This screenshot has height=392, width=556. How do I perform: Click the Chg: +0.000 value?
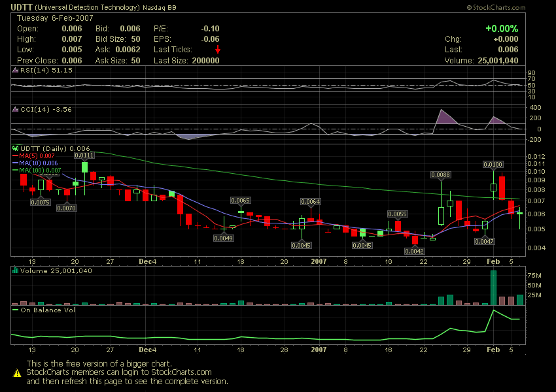[x=506, y=39]
